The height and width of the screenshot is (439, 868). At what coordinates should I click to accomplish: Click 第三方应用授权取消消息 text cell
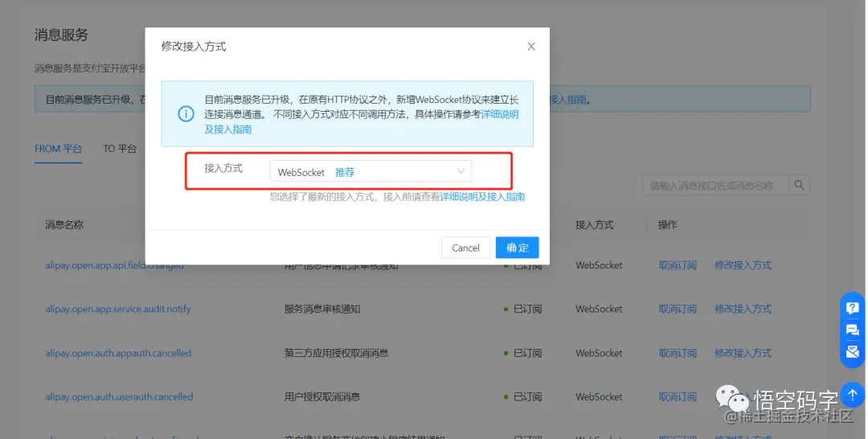click(x=337, y=353)
